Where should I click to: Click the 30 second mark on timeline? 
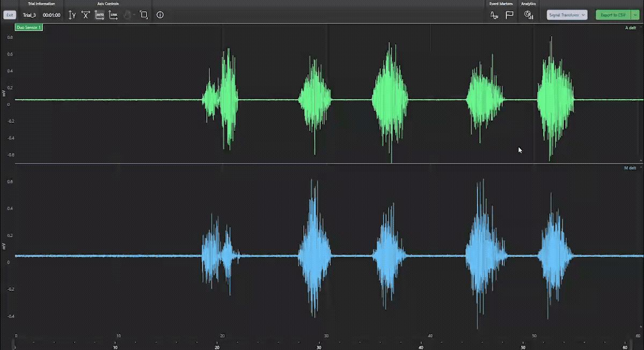pyautogui.click(x=319, y=347)
